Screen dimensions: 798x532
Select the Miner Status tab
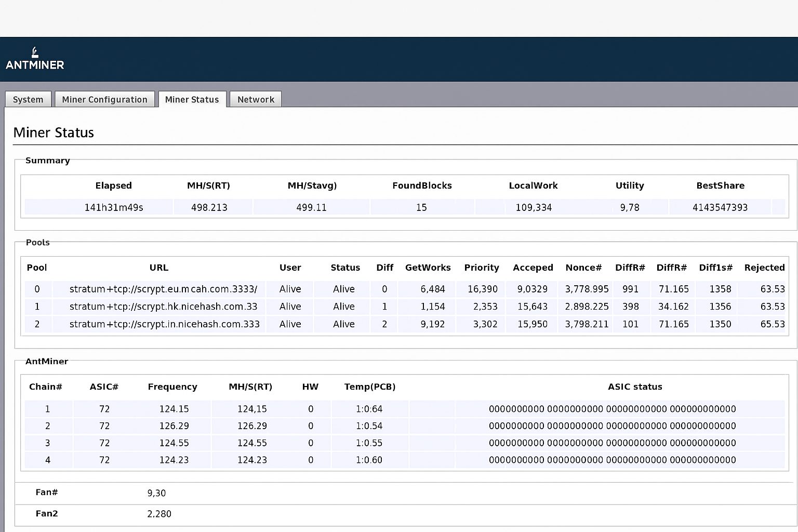click(x=192, y=99)
